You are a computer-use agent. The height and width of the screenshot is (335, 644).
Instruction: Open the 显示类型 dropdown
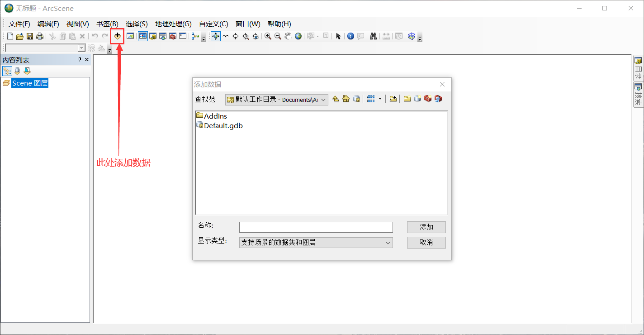[x=316, y=243]
